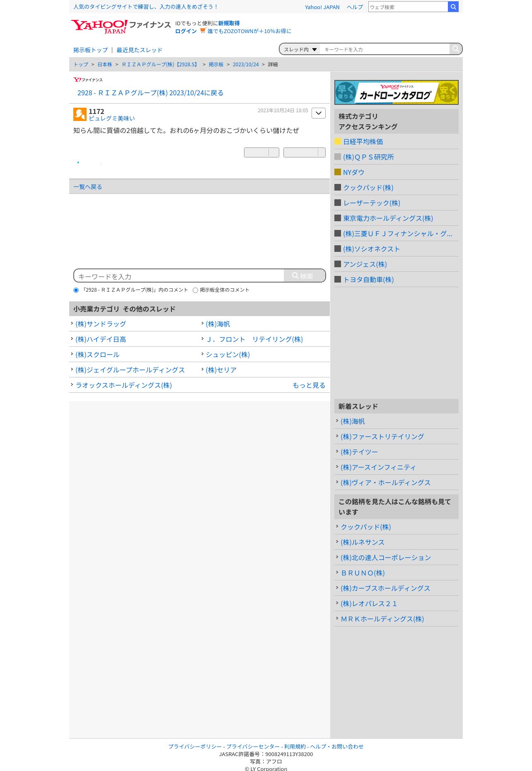532x771 pixels.
Task: Click user avatar of post 1172
Action: [80, 114]
